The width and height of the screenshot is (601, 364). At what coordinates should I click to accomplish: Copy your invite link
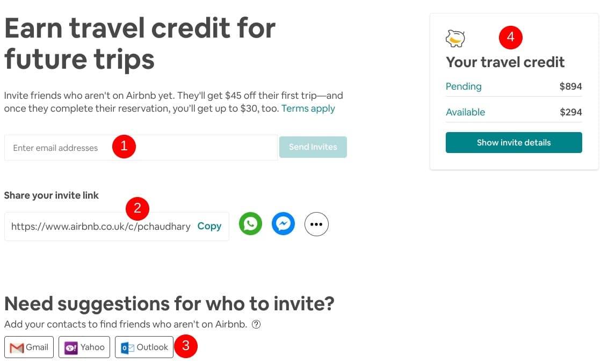coord(209,226)
